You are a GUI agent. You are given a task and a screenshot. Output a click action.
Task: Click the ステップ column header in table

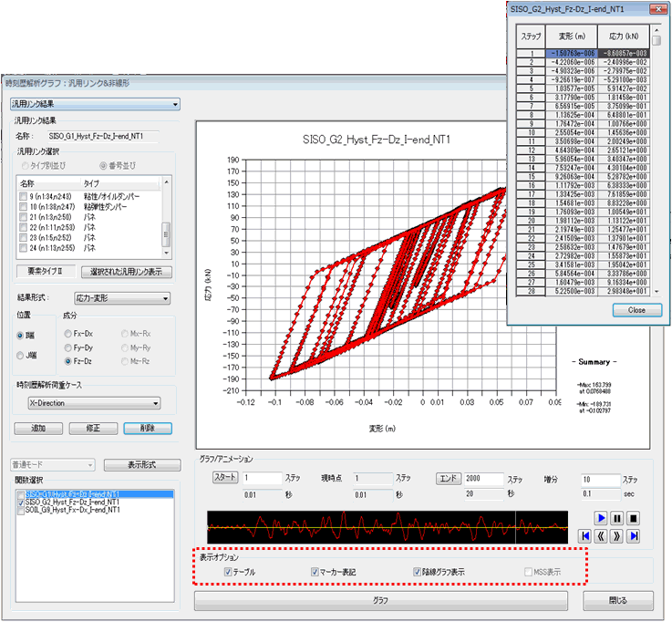[531, 36]
